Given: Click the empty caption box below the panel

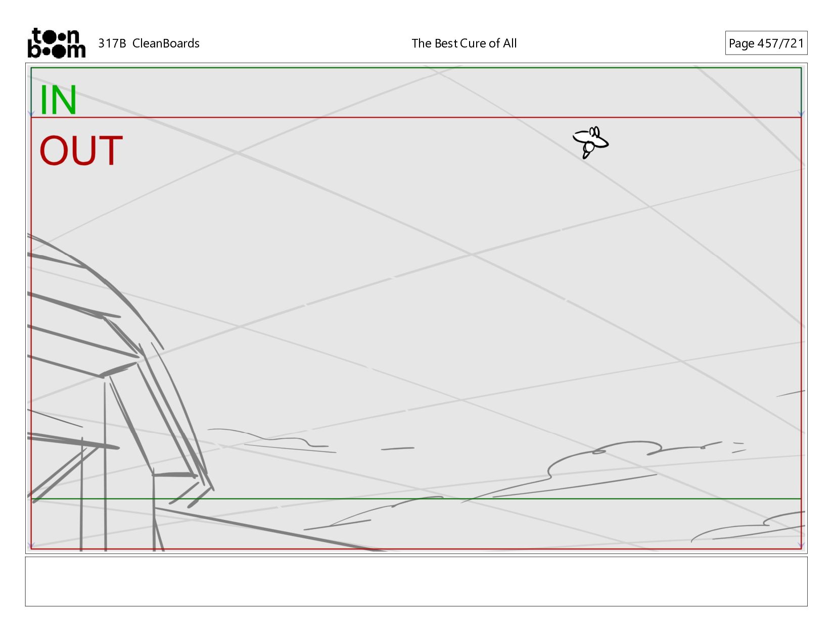Looking at the screenshot, I should tap(416, 581).
